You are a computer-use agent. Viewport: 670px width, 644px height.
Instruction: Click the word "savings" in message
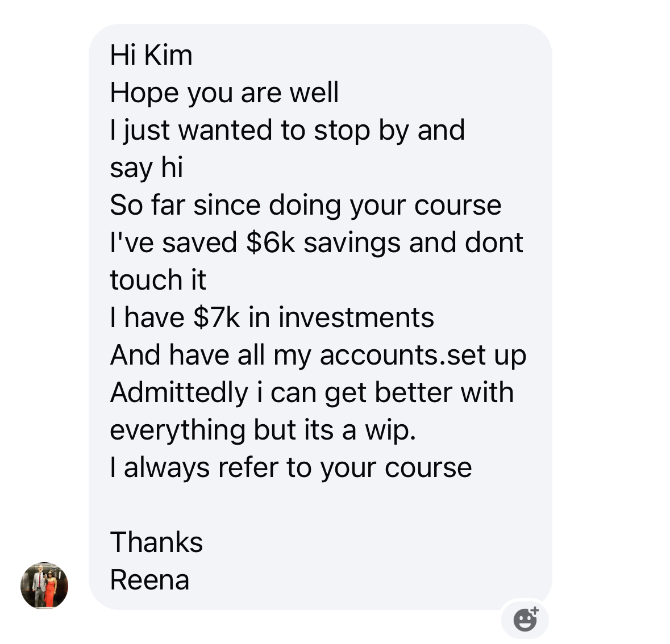click(x=352, y=242)
